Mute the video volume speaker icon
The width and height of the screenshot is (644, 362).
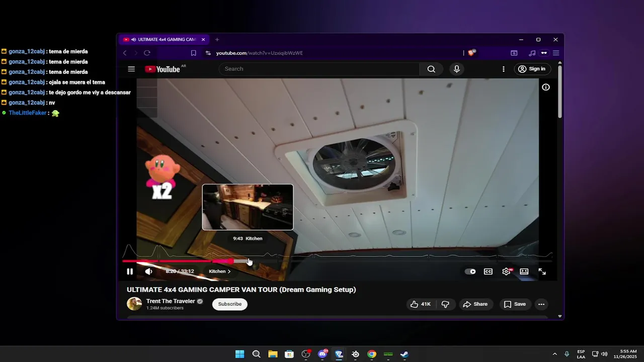(149, 271)
